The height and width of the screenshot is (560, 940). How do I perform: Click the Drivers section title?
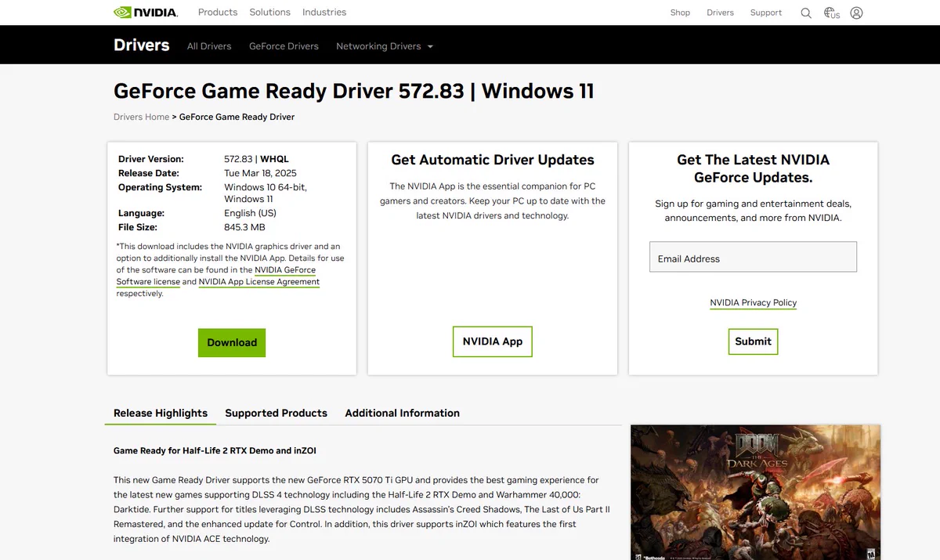point(141,45)
